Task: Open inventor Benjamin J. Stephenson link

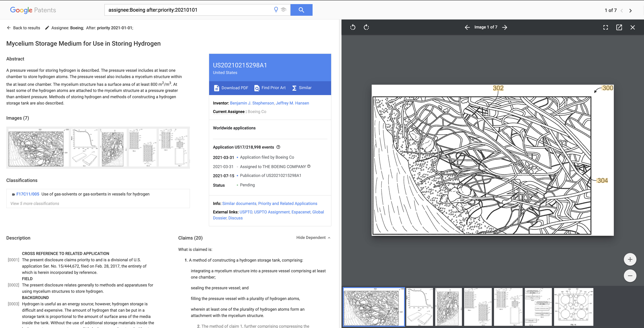Action: point(252,103)
